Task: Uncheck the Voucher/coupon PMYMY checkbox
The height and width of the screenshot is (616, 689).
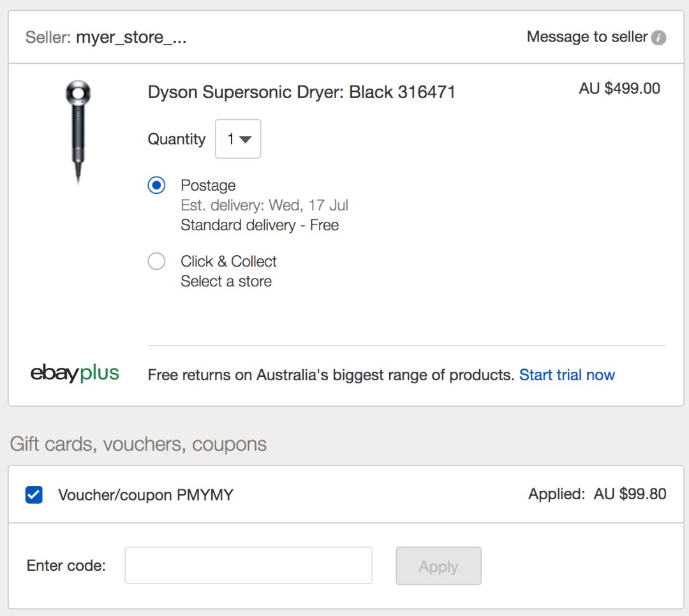Action: pyautogui.click(x=34, y=494)
